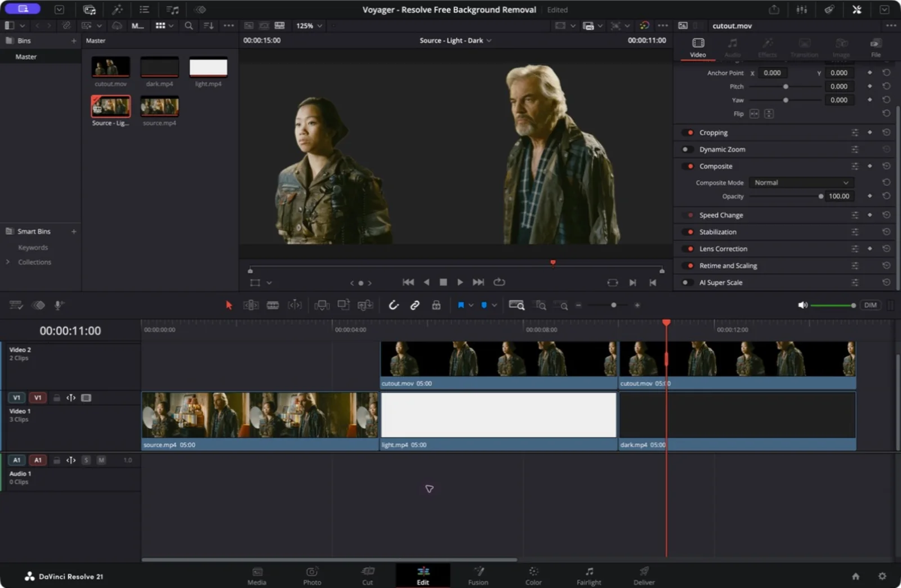Select the light.mp4 media pool thumbnail

click(x=208, y=67)
